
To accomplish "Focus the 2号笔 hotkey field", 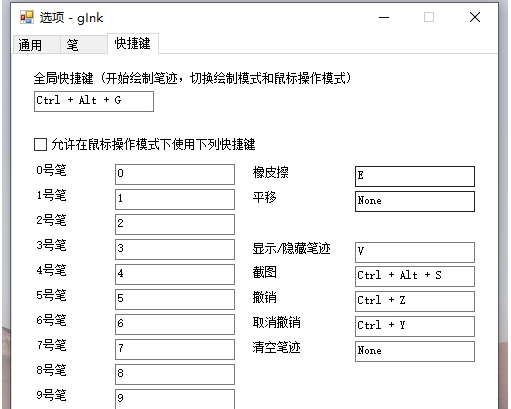I will coord(175,224).
